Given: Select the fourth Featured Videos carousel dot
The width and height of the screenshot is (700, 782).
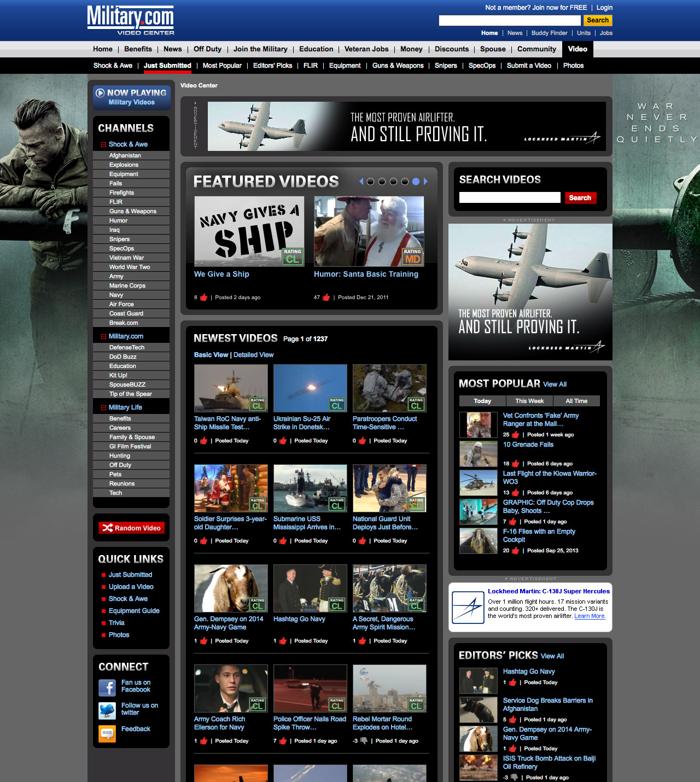Looking at the screenshot, I should (405, 182).
